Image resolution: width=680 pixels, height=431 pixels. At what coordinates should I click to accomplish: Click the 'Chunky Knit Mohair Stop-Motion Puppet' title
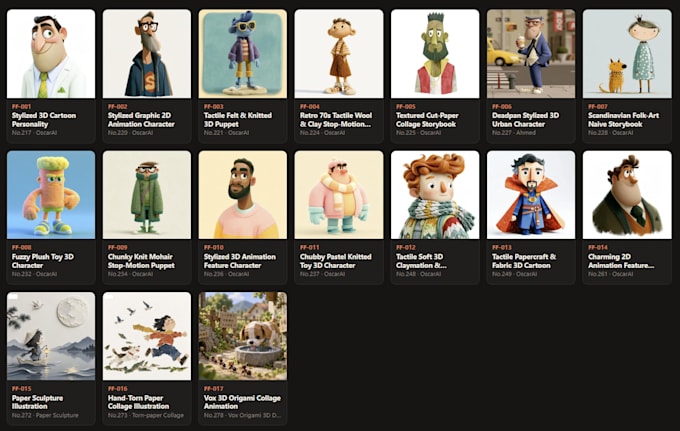click(141, 261)
